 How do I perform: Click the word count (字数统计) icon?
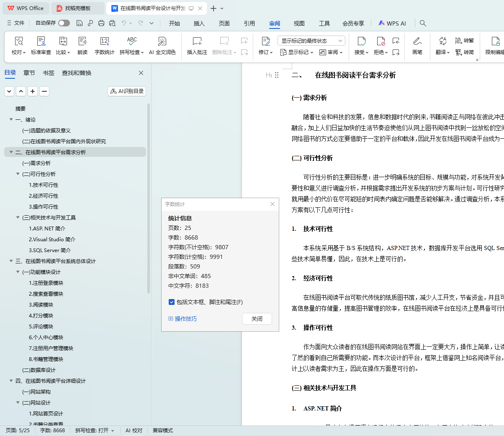tap(104, 41)
